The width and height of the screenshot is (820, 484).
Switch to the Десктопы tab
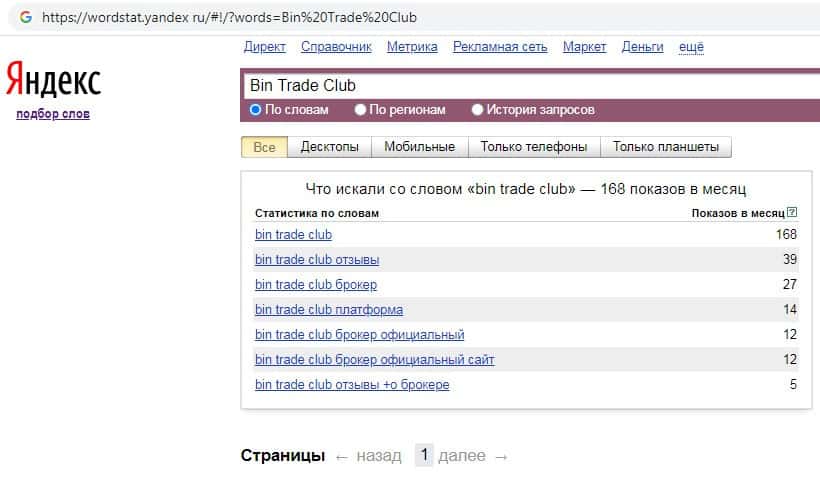click(x=329, y=147)
